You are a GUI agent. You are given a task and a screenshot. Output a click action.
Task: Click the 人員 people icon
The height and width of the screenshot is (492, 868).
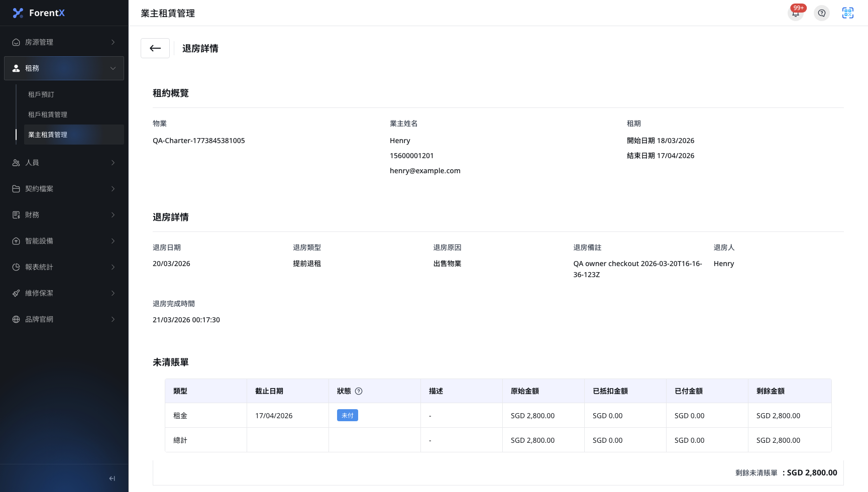tap(16, 163)
